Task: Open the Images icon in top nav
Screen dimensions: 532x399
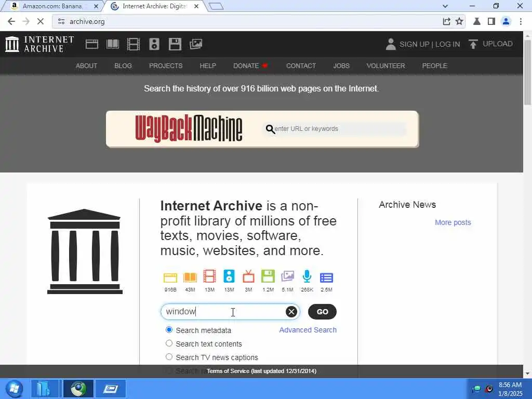Action: [x=196, y=44]
